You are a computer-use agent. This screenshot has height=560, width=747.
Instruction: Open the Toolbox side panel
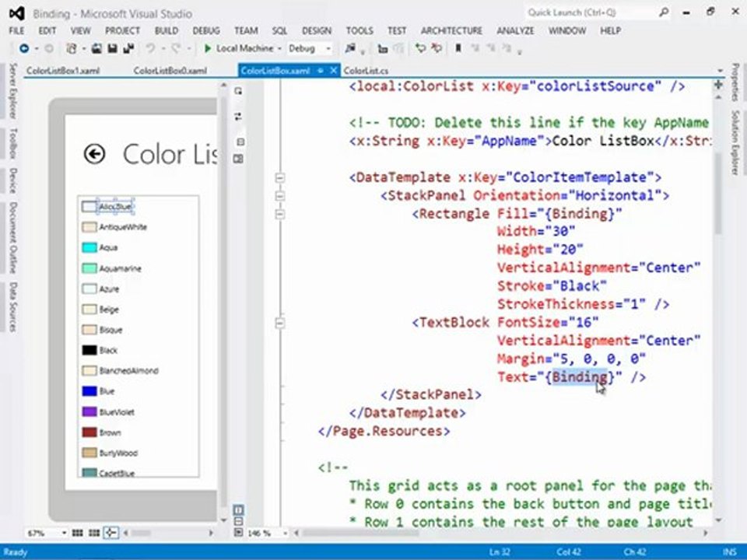pyautogui.click(x=12, y=143)
